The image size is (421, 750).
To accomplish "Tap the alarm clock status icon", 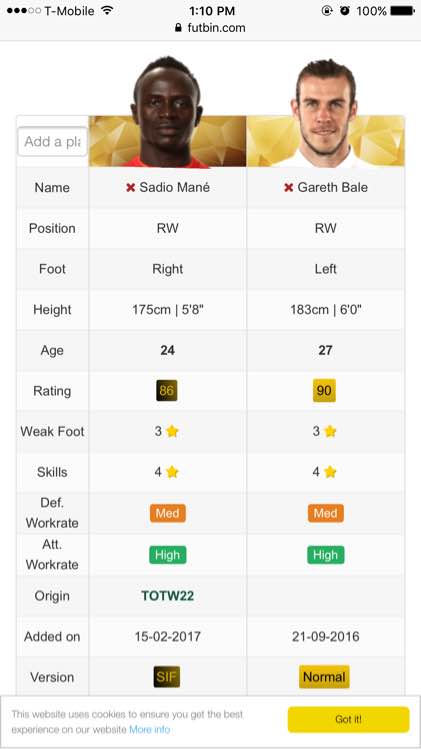I will [345, 11].
